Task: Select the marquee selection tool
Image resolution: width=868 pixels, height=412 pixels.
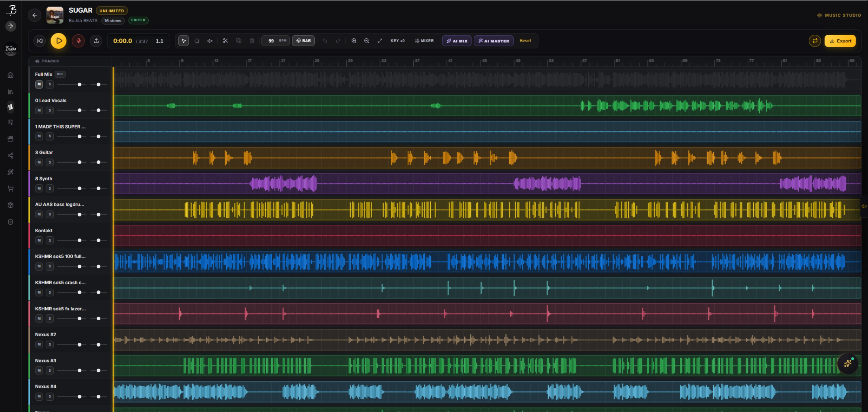Action: tap(197, 41)
